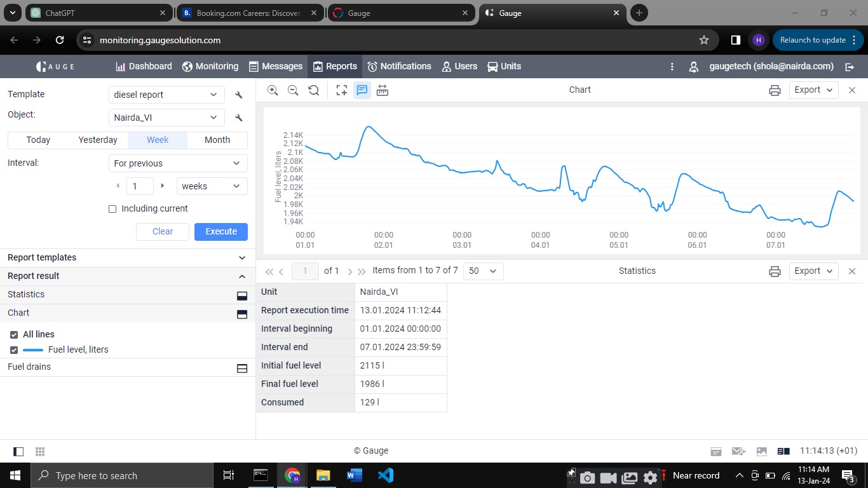Reset the chart zoom

[313, 90]
